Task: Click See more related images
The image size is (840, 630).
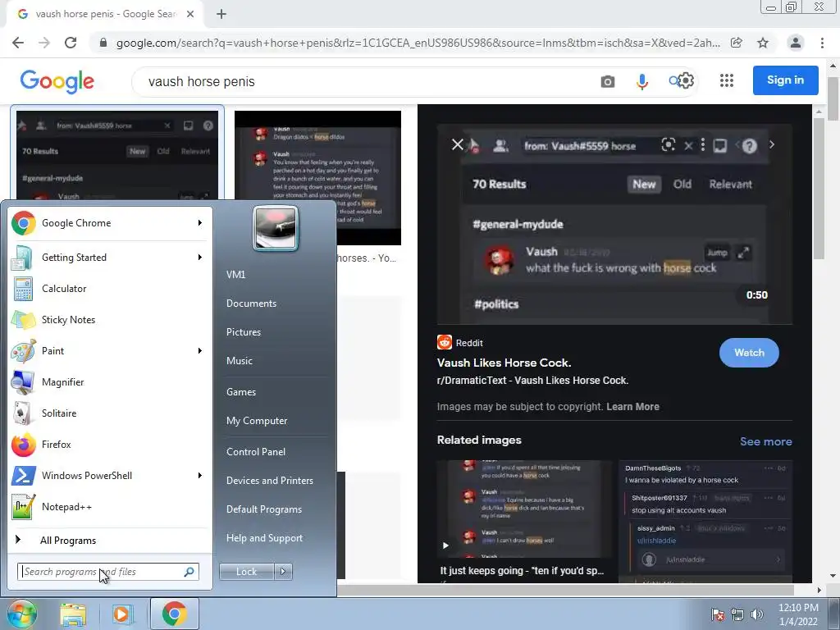Action: pyautogui.click(x=765, y=441)
